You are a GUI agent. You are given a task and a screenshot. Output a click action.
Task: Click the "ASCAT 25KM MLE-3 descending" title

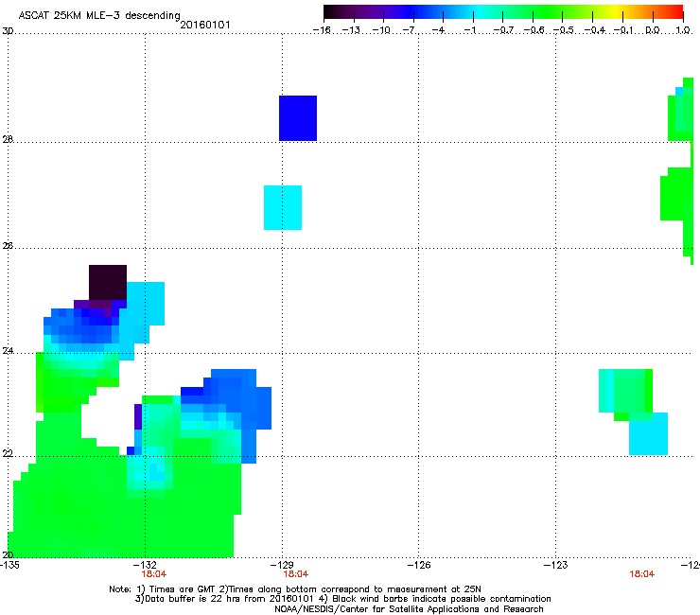click(x=99, y=15)
